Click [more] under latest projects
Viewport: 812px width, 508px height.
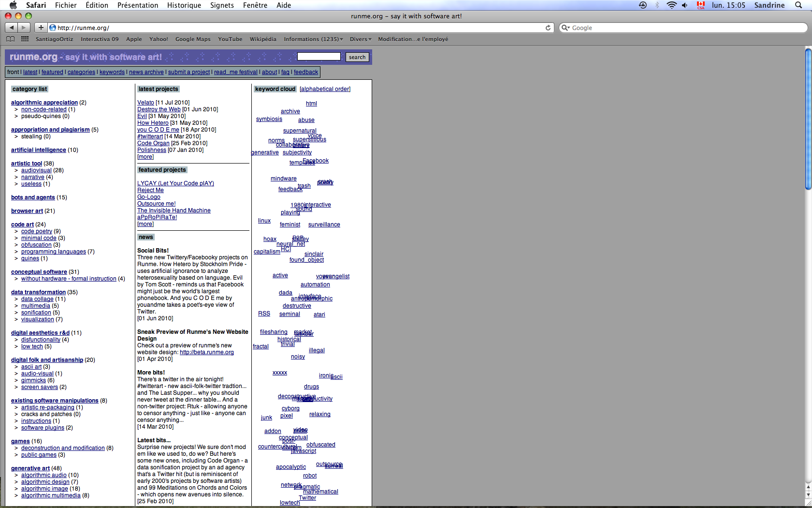(x=145, y=157)
